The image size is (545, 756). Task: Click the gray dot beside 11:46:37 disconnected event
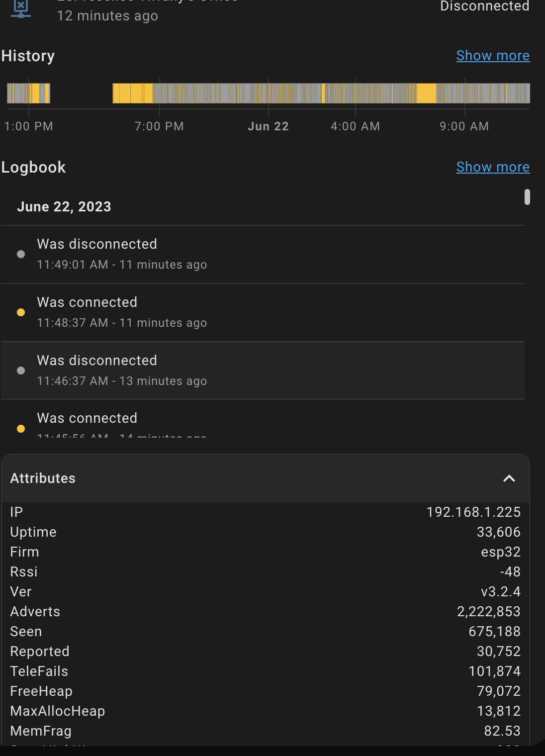tap(20, 370)
